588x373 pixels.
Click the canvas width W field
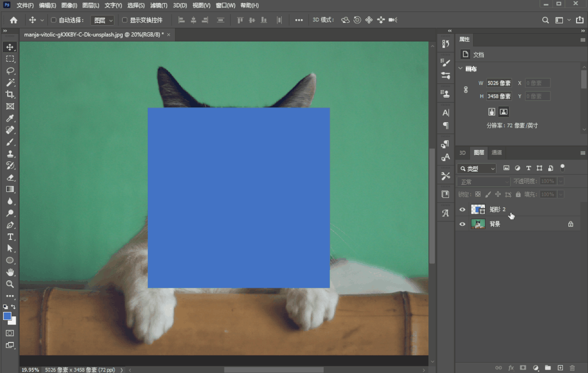coord(499,83)
